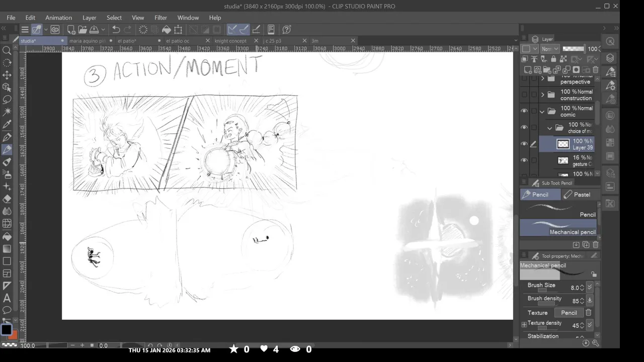Image resolution: width=644 pixels, height=362 pixels.
Task: Hide Layer 39 visibility eye
Action: pyautogui.click(x=524, y=144)
